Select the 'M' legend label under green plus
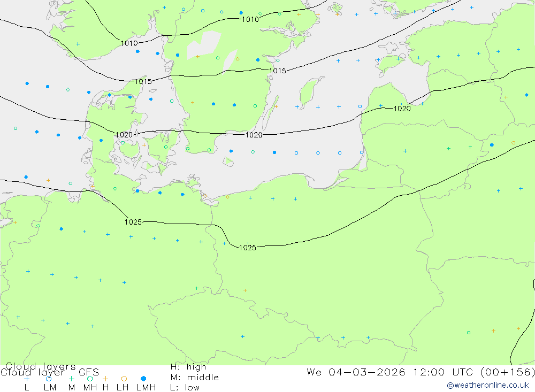 pyautogui.click(x=71, y=388)
